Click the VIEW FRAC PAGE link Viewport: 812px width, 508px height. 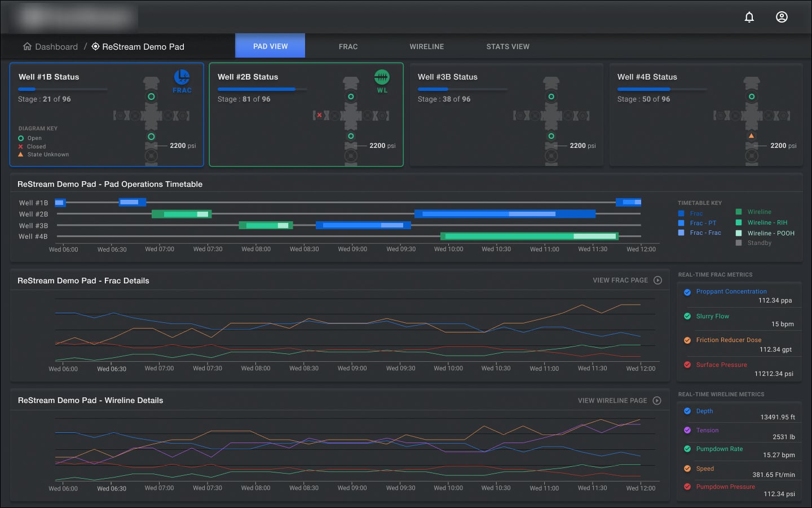point(620,280)
